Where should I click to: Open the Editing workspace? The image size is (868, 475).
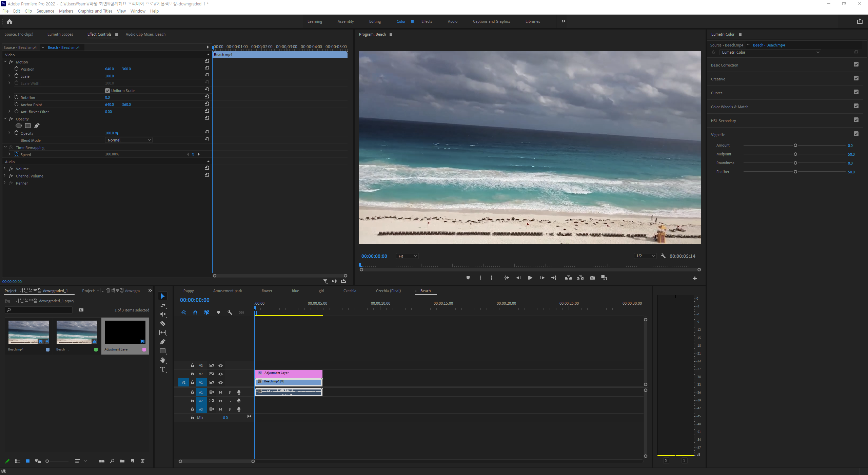(x=375, y=21)
